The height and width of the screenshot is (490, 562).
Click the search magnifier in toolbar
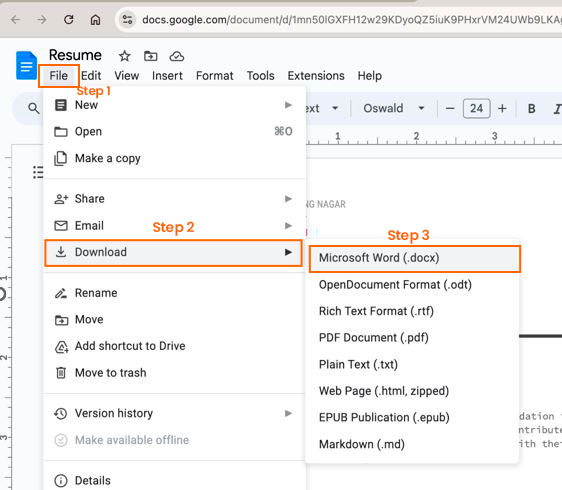tap(34, 108)
